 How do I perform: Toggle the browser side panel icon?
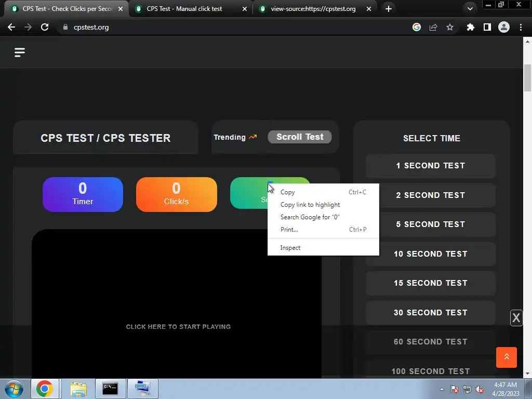[x=487, y=27]
